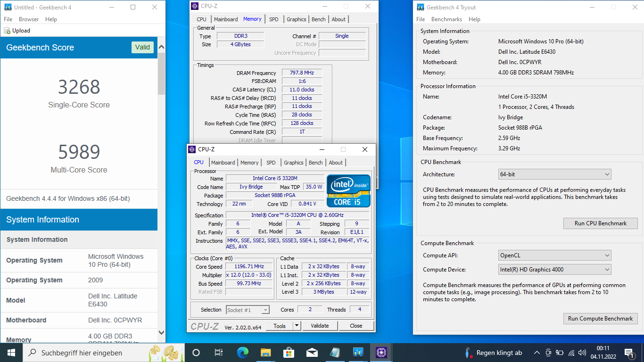
Task: Switch to Memory tab in front CPU-Z
Action: [249, 163]
